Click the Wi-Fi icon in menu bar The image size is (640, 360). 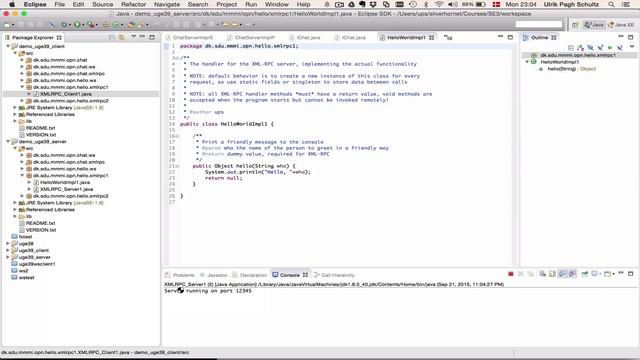(439, 4)
